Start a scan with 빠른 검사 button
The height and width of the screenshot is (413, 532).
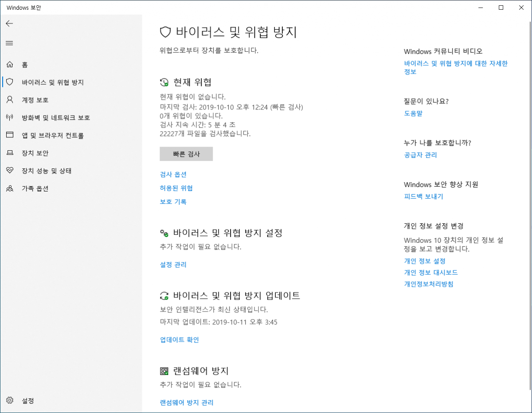[186, 154]
